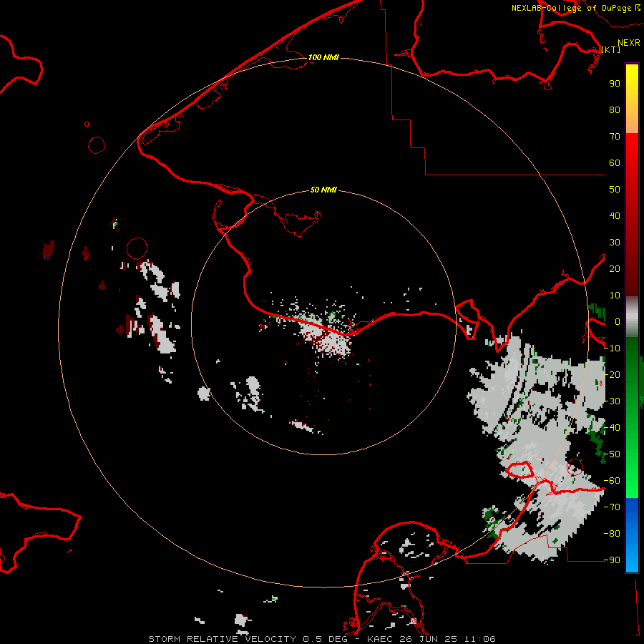The image size is (644, 644).
Task: Click the 11:06 time stamp
Action: coord(479,639)
